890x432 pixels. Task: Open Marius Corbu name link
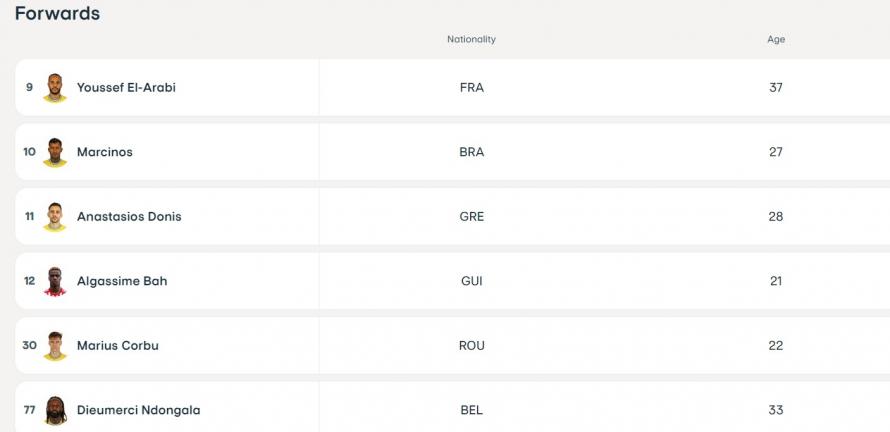[x=117, y=345]
